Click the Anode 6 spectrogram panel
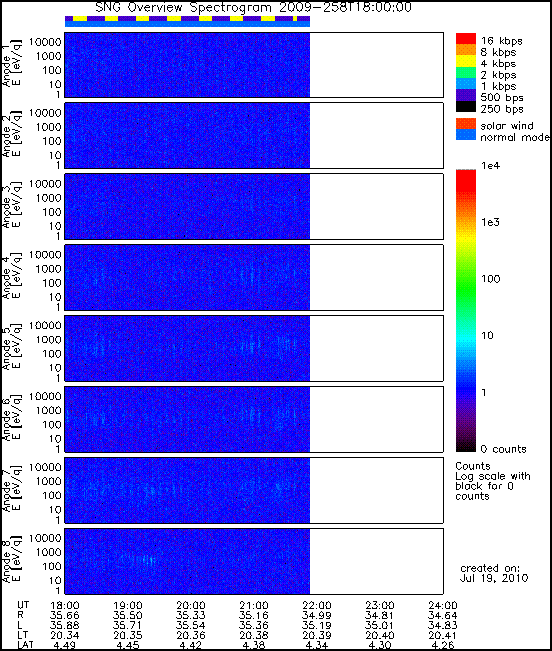This screenshot has width=552, height=651. (254, 419)
